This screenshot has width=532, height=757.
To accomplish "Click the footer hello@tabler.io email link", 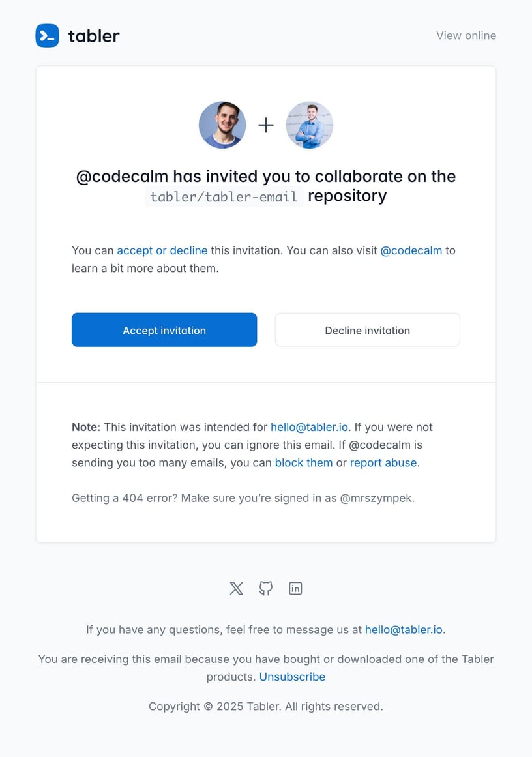I will tap(404, 629).
